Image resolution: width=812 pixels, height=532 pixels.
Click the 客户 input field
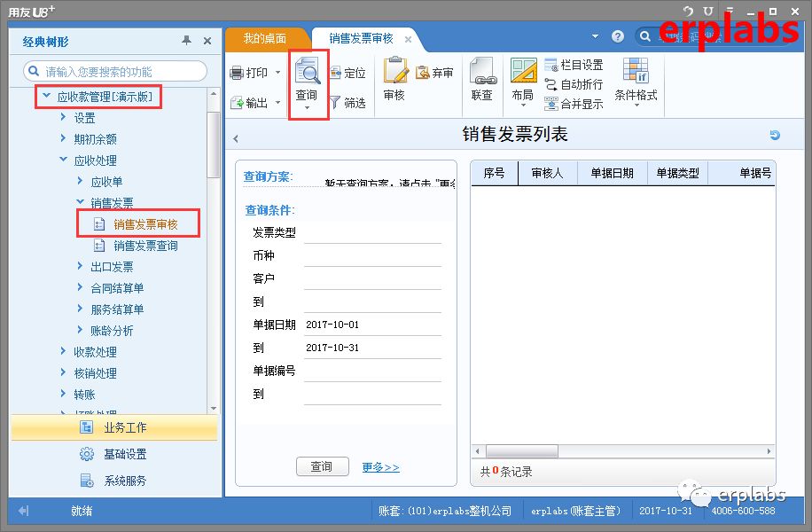click(372, 278)
